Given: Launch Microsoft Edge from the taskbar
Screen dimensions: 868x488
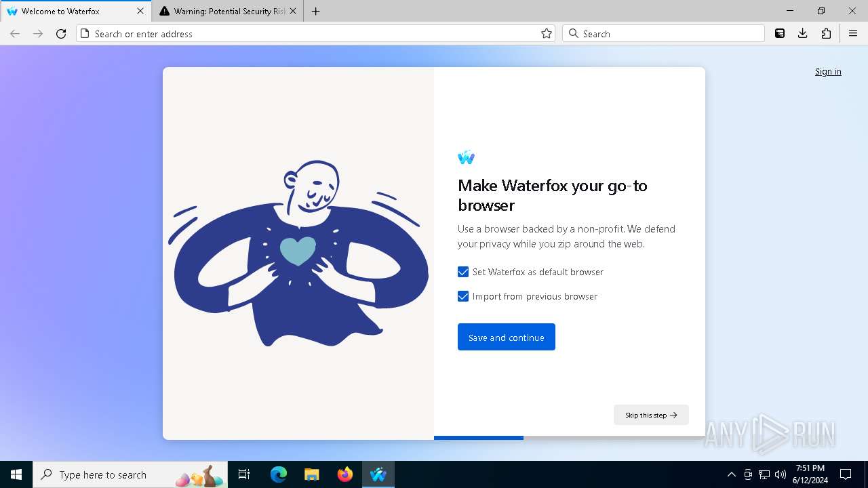Looking at the screenshot, I should [x=279, y=474].
